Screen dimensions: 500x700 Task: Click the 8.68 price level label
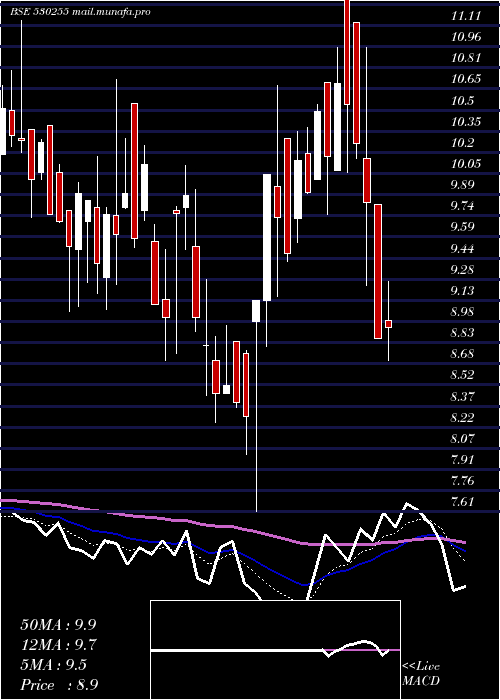pyautogui.click(x=463, y=355)
